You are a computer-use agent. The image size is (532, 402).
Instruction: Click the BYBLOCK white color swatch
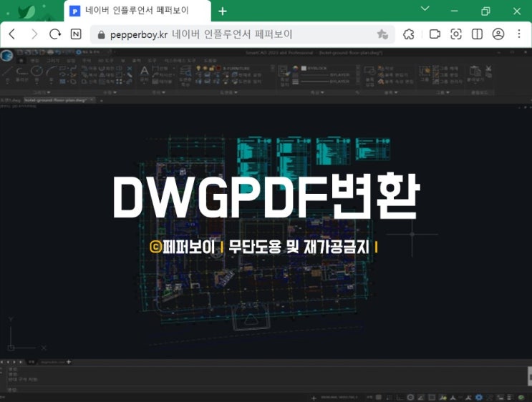tap(304, 68)
